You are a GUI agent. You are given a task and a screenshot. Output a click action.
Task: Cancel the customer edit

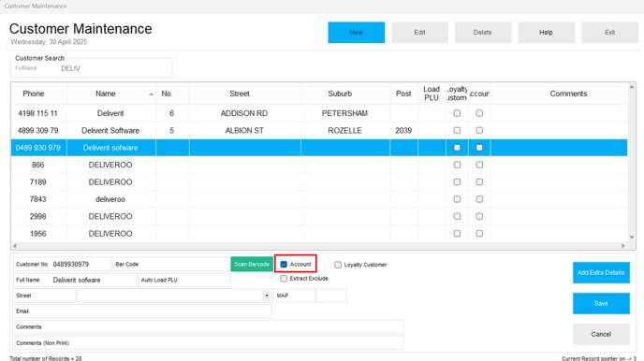point(601,334)
